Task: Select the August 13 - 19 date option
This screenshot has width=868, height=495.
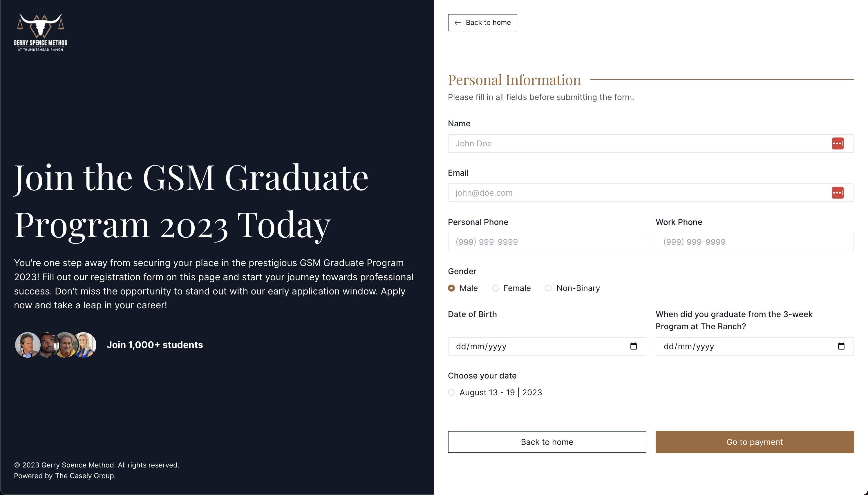Action: click(x=451, y=392)
